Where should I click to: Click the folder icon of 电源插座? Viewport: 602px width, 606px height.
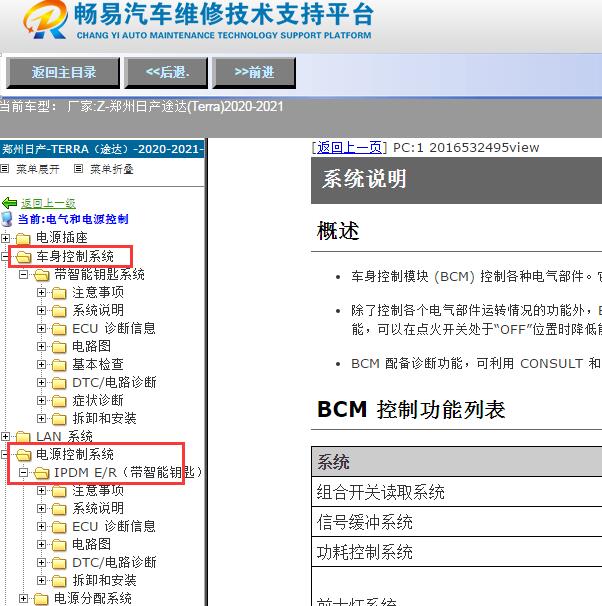[x=23, y=238]
